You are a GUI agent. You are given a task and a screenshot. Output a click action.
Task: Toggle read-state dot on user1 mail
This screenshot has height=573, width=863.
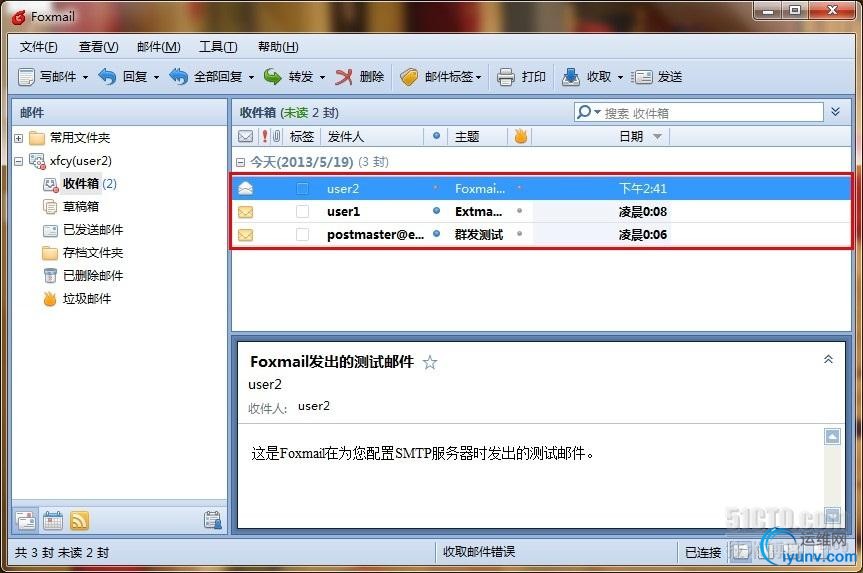point(436,211)
